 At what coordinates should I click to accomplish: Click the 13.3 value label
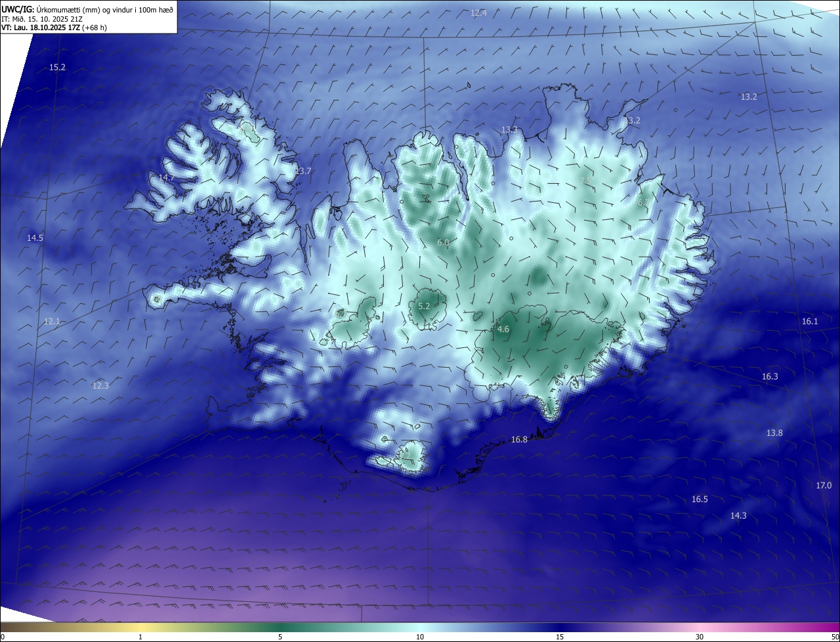coord(509,130)
